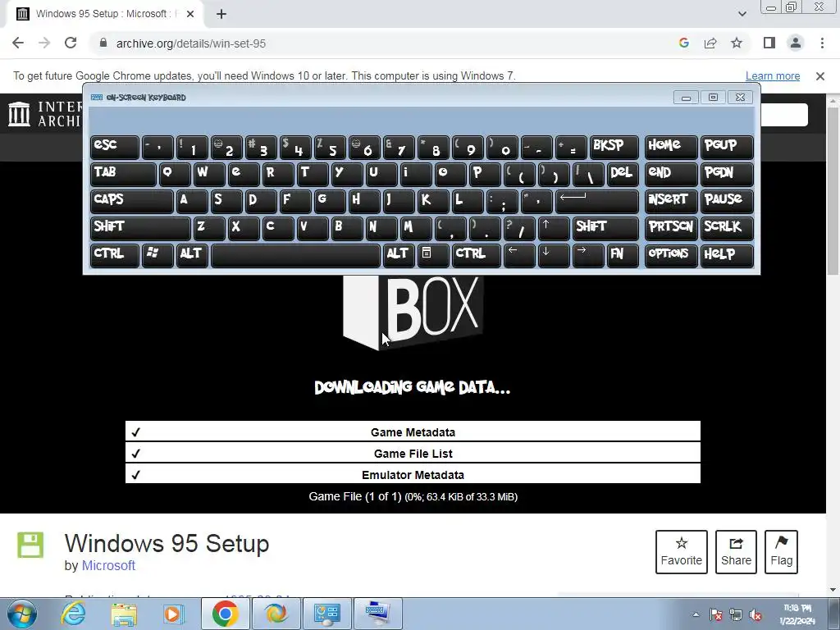Image resolution: width=840 pixels, height=630 pixels.
Task: Open Chrome's three-dot menu
Action: click(822, 43)
